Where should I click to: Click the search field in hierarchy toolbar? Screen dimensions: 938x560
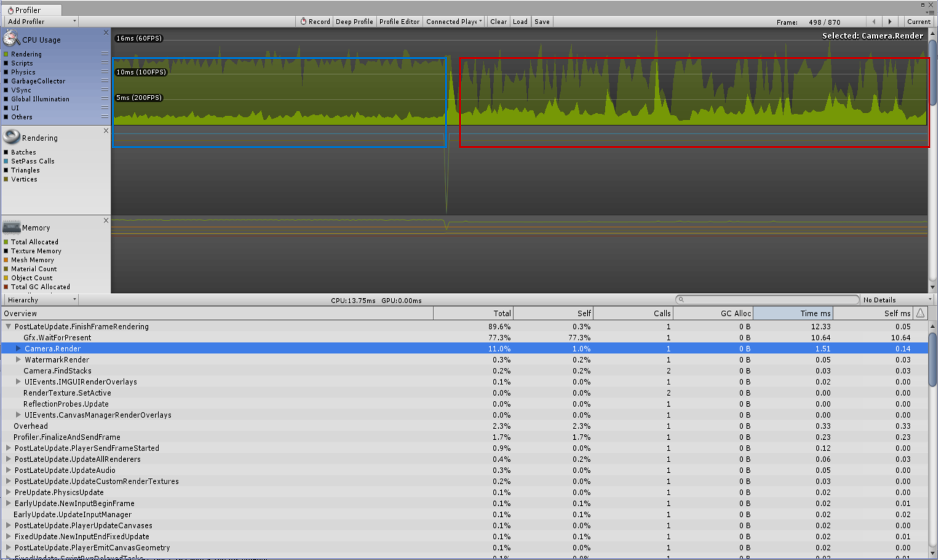click(x=767, y=299)
